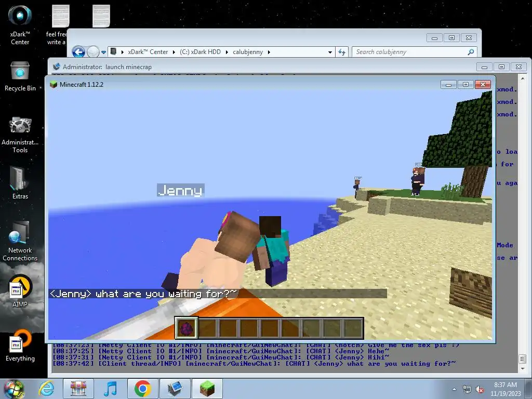Screen dimensions: 532x399
Task: Open the address bar history dropdown
Action: pos(330,52)
